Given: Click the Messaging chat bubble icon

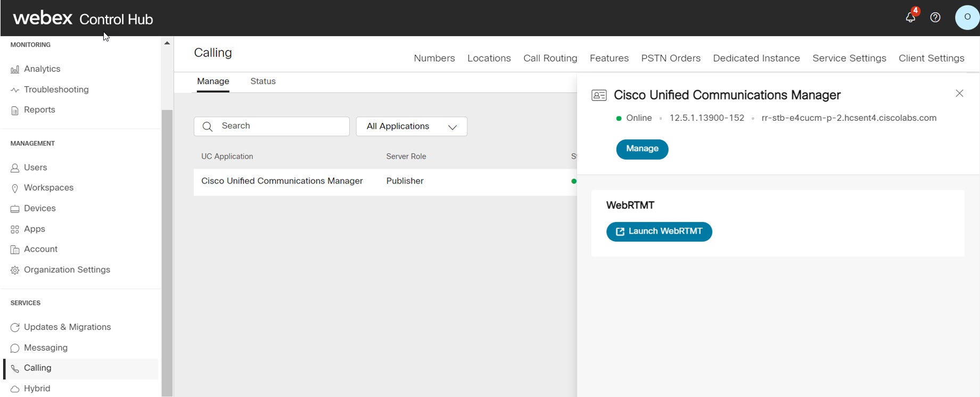Looking at the screenshot, I should (x=15, y=348).
